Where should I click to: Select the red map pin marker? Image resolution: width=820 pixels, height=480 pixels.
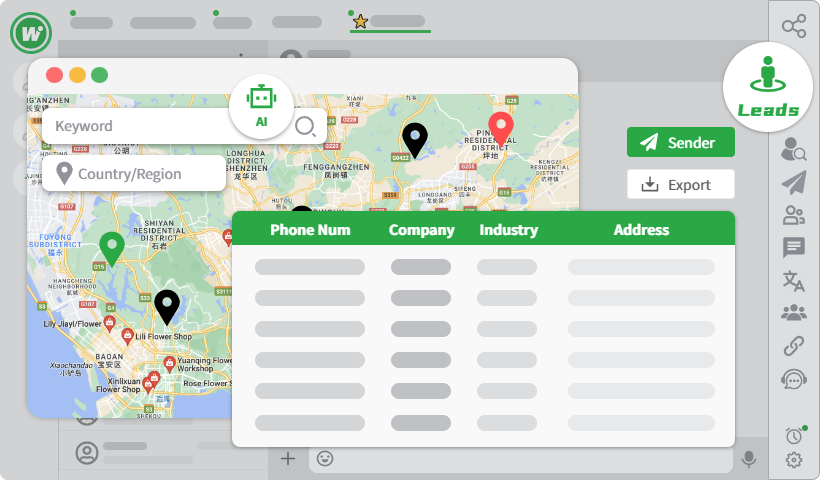(501, 128)
